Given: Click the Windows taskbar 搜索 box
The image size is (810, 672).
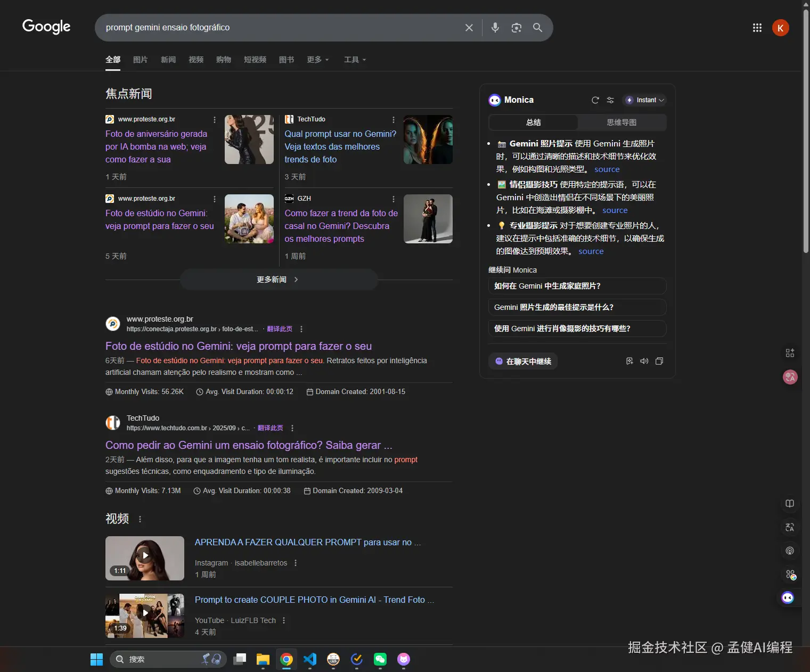Looking at the screenshot, I should coord(168,659).
